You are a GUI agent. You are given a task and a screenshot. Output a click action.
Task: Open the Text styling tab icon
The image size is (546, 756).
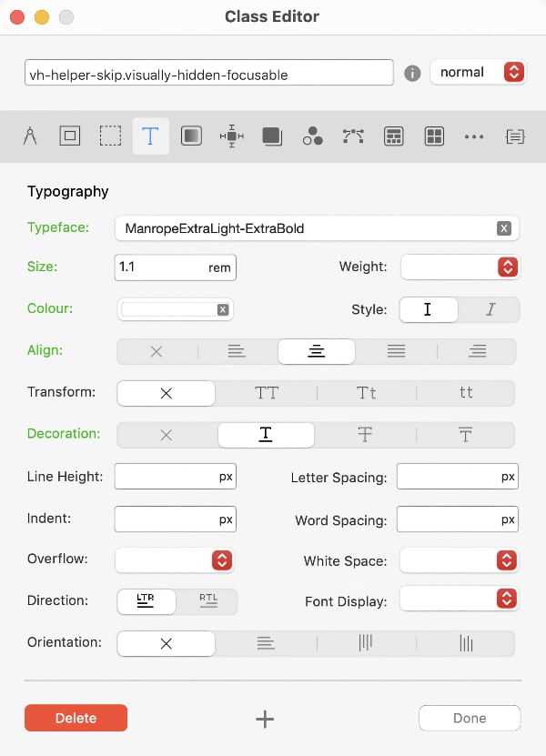click(x=149, y=136)
